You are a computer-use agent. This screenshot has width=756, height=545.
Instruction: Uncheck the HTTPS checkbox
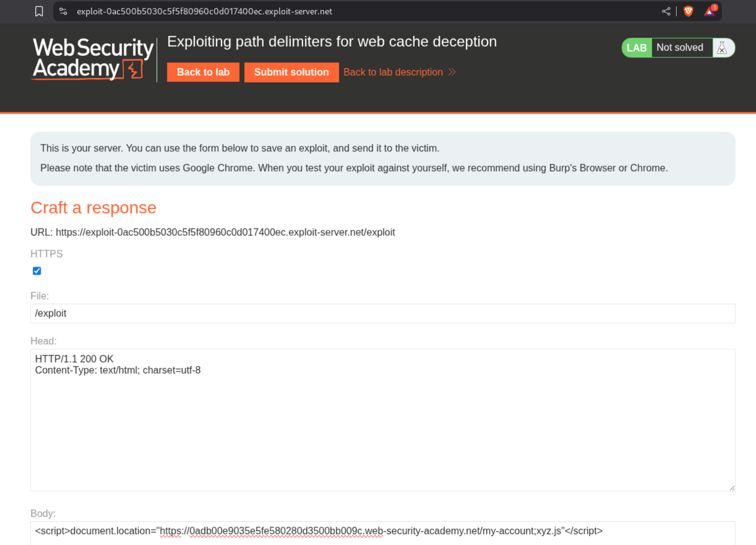(37, 271)
